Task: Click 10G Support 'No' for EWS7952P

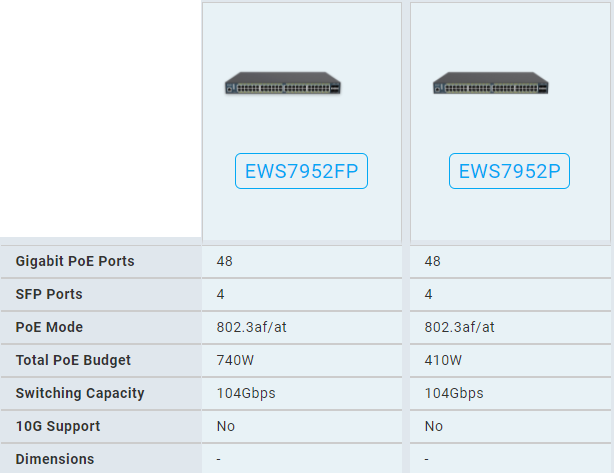Action: coord(434,426)
